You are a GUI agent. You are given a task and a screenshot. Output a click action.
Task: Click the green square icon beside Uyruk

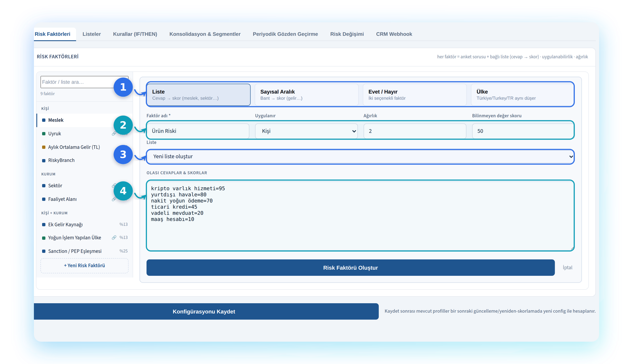44,134
